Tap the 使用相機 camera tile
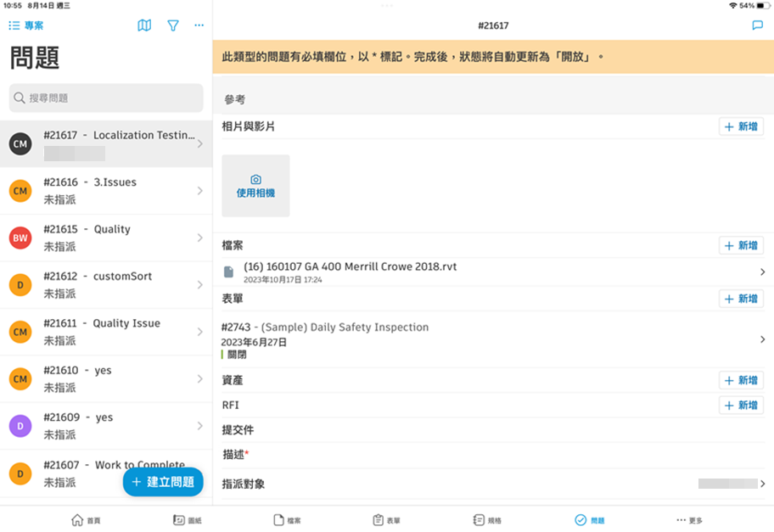The height and width of the screenshot is (532, 774). (x=255, y=186)
